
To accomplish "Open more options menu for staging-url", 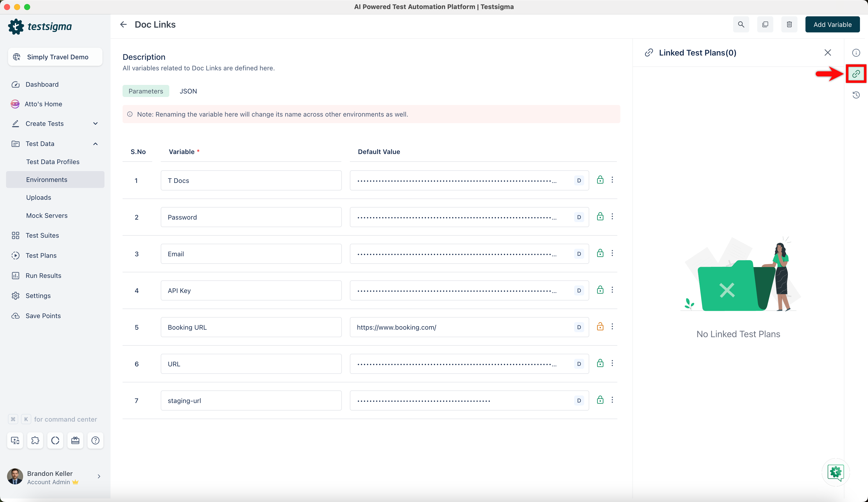I will coord(612,400).
